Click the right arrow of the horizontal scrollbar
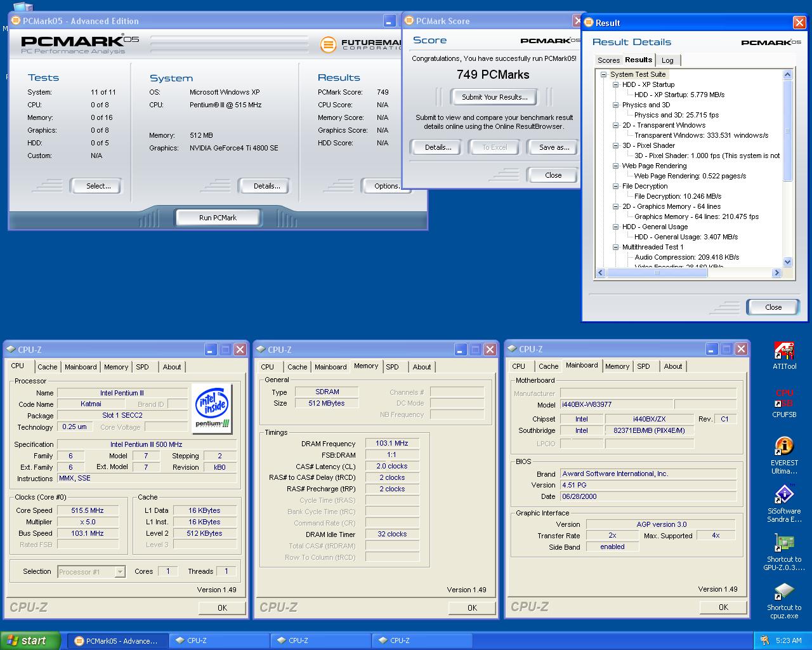This screenshot has width=812, height=650. pos(776,273)
